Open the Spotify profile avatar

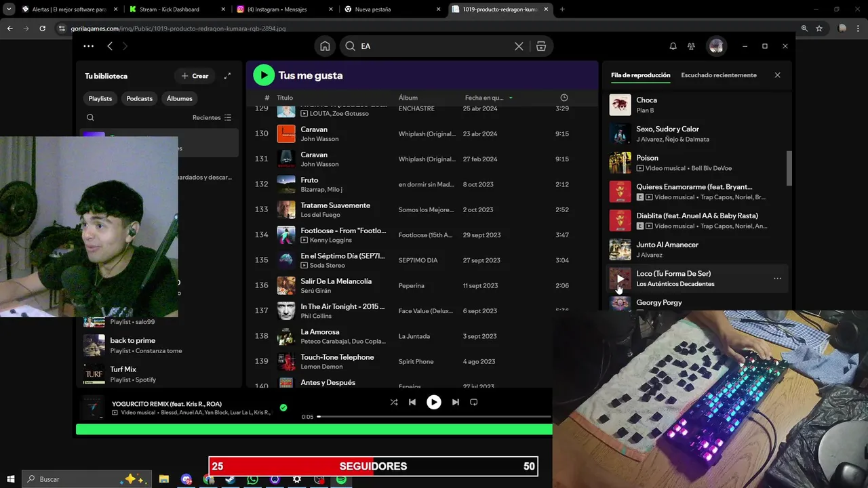pyautogui.click(x=716, y=46)
